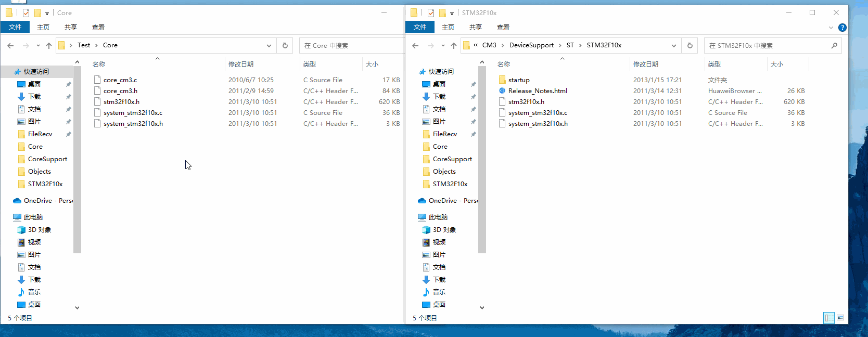Viewport: 868px width, 337px height.
Task: Open 音乐 in STM32F10x window sidebar
Action: click(439, 292)
